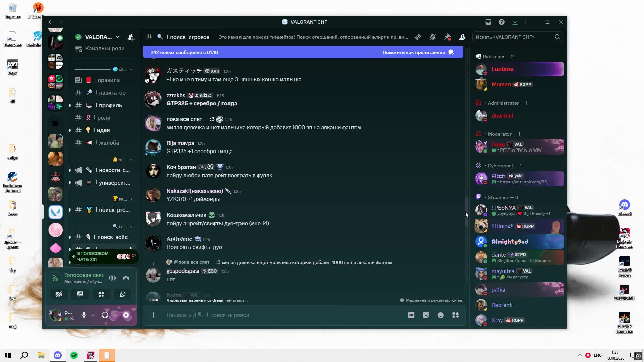Open Windows Start menu

(x=8, y=355)
